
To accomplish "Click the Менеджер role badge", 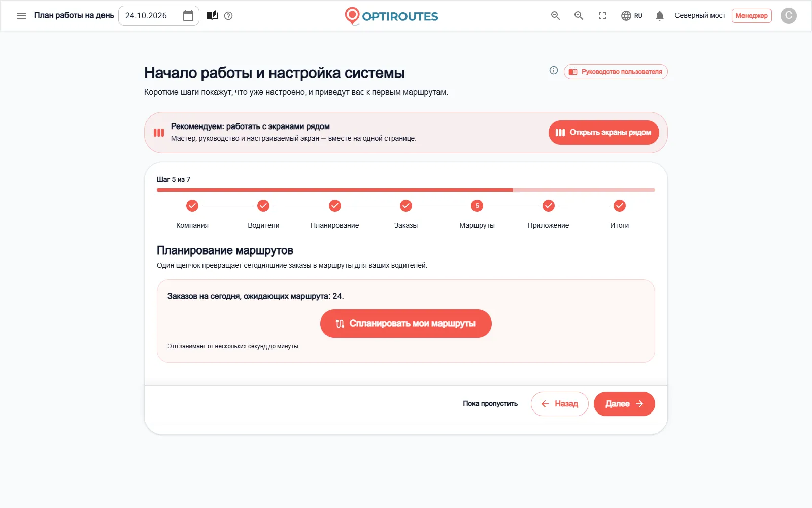I will click(752, 16).
